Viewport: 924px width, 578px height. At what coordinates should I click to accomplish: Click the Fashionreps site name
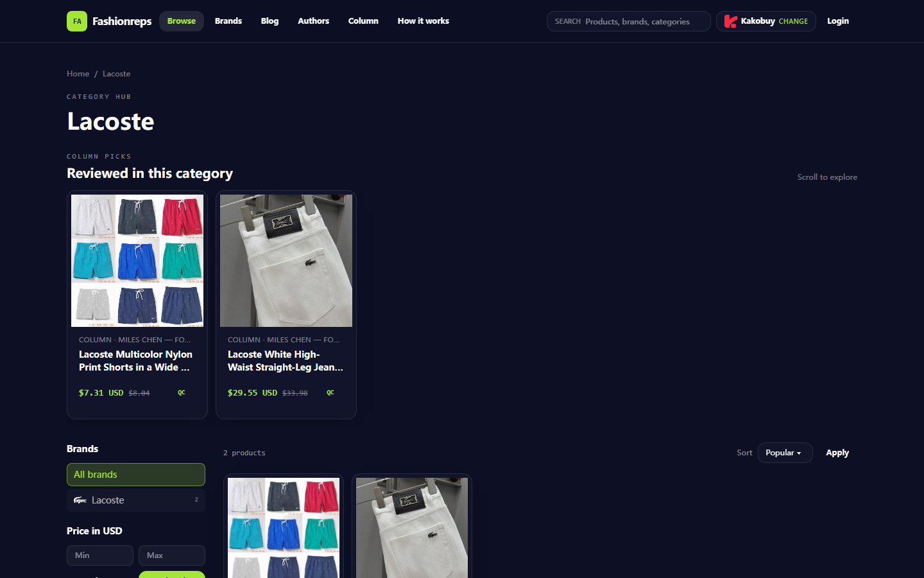click(x=122, y=21)
